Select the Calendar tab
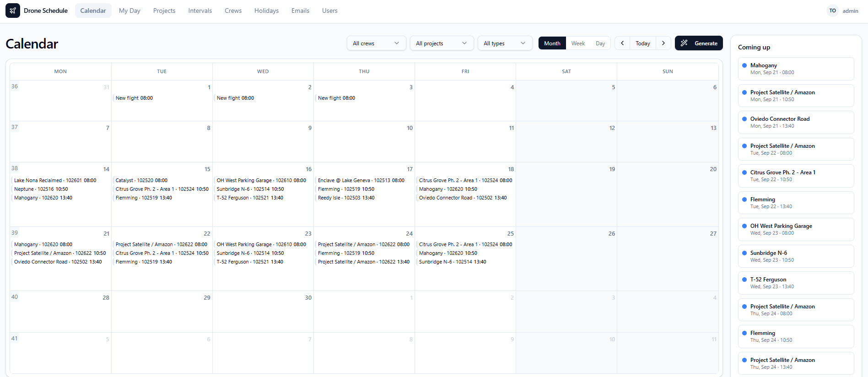Viewport: 868px width, 377px height. tap(93, 11)
